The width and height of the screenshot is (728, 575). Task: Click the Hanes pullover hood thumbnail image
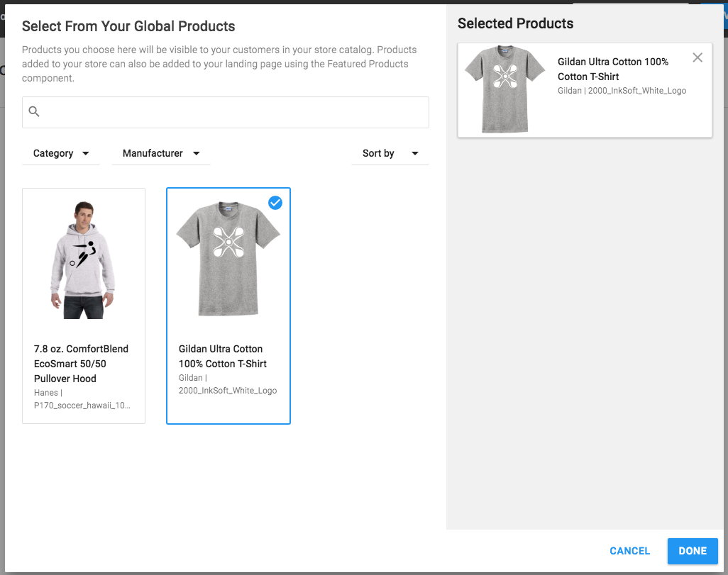click(83, 259)
